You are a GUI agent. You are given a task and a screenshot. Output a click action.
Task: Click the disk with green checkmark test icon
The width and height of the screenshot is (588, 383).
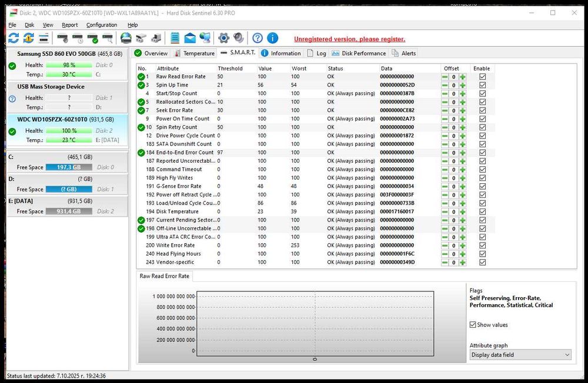tap(93, 38)
